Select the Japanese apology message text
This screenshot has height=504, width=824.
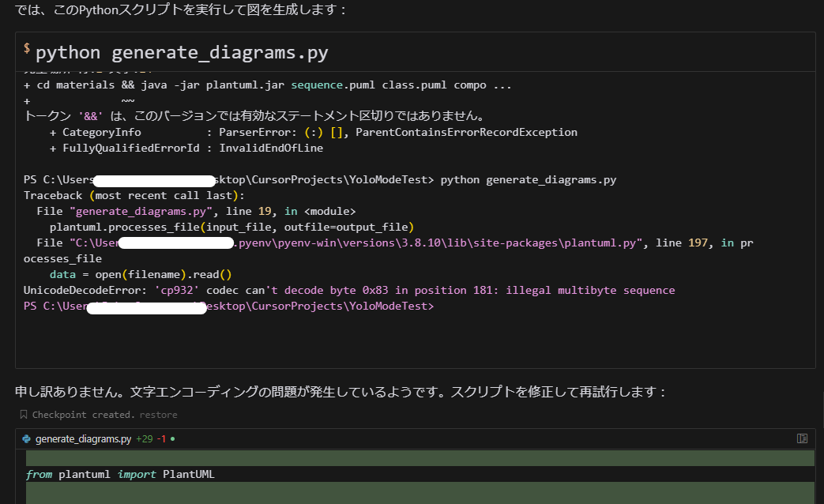237,393
